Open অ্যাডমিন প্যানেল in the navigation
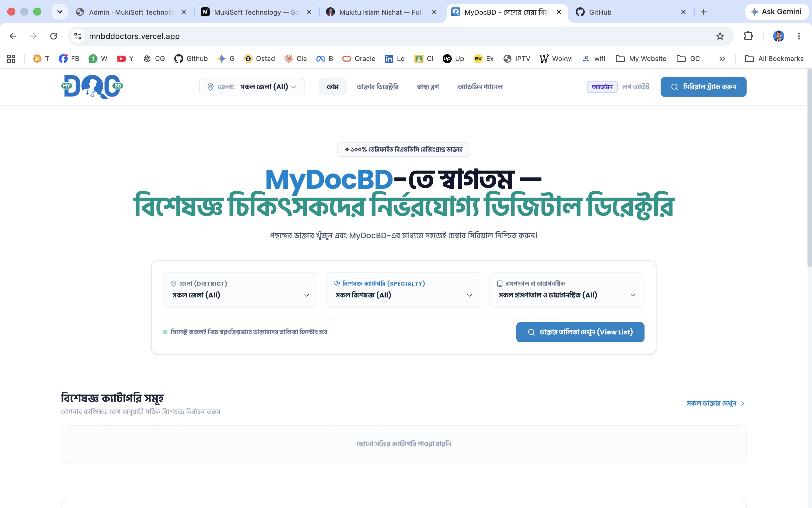The height and width of the screenshot is (508, 812). click(480, 87)
